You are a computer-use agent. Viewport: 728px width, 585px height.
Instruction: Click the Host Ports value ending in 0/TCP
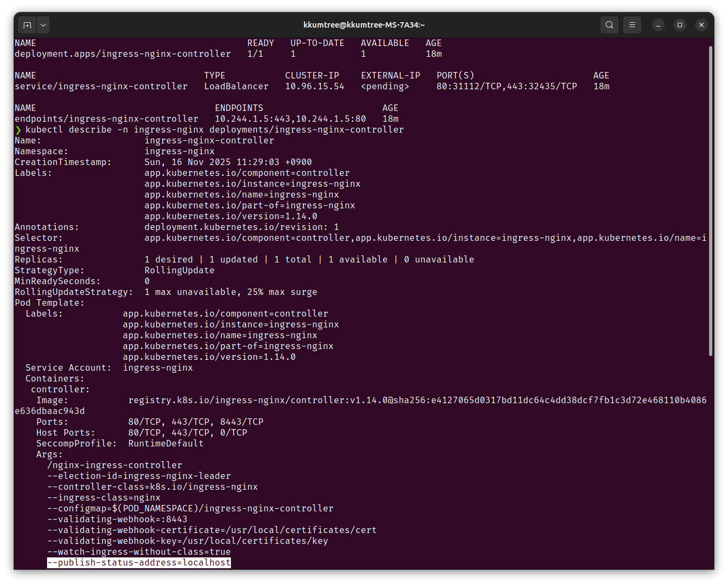[188, 433]
